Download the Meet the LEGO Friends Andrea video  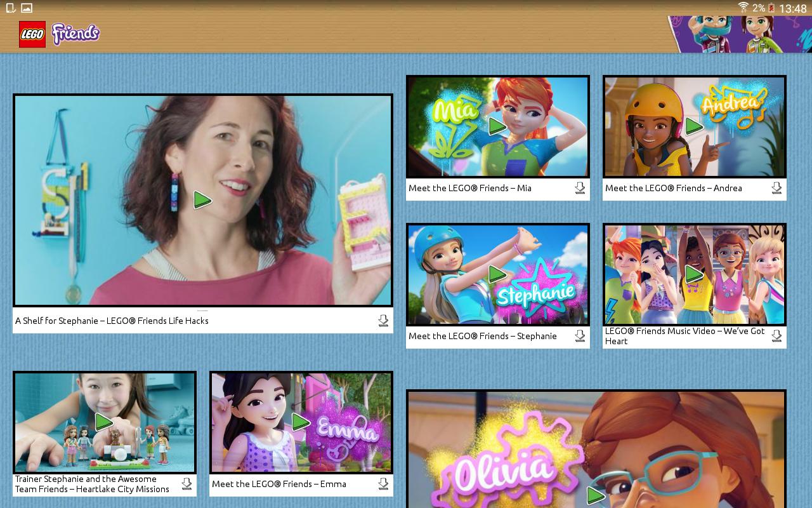[776, 188]
